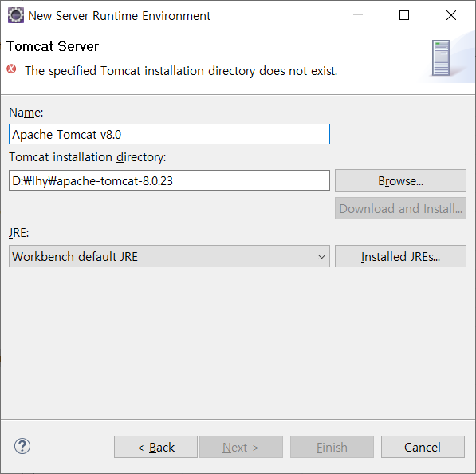Viewport: 476px width, 474px height.
Task: Click the Browse... button
Action: click(400, 180)
